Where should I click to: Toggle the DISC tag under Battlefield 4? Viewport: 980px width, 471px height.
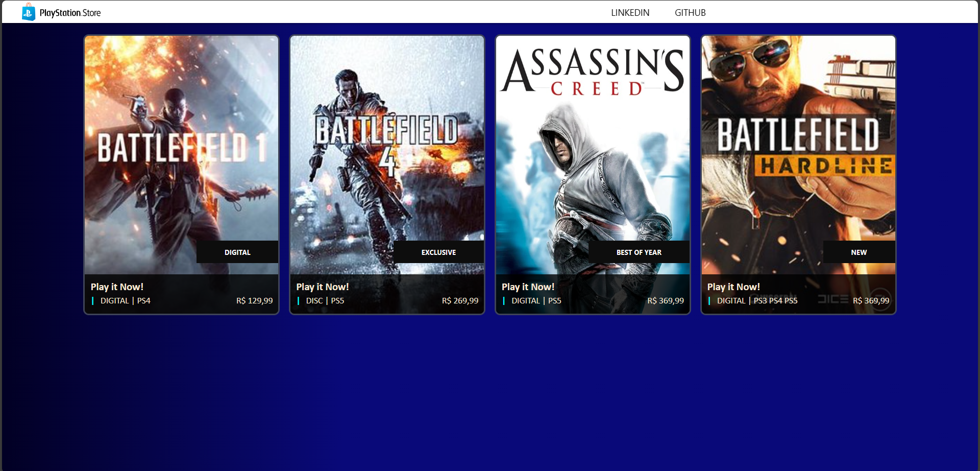pyautogui.click(x=313, y=300)
